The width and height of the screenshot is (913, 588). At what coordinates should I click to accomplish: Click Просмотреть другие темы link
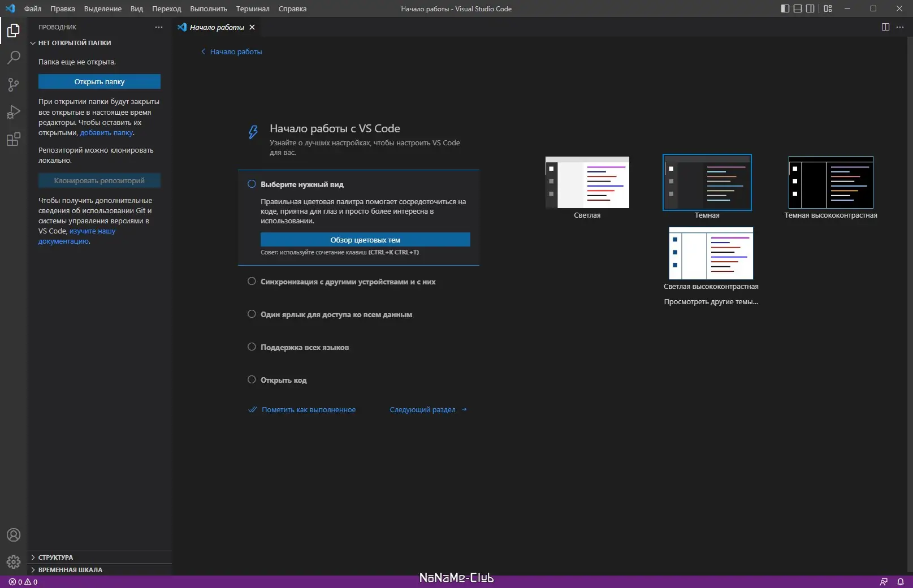(711, 302)
